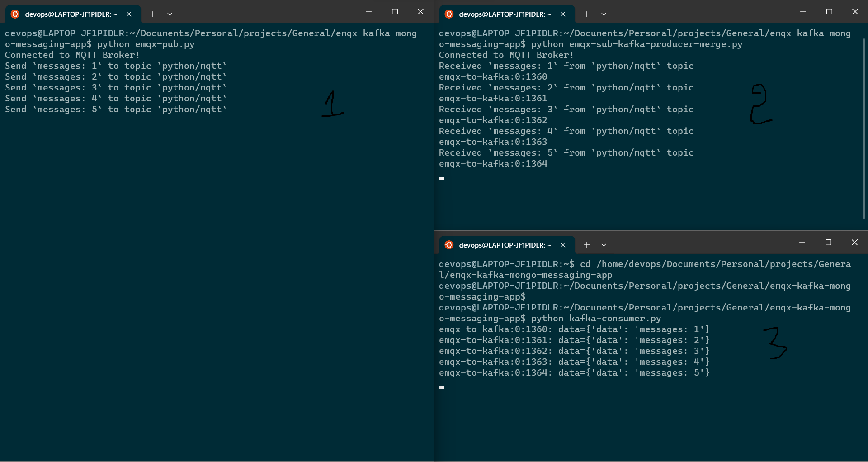Expand profile dropdown in top-right terminal window
The height and width of the screenshot is (462, 868).
tap(604, 14)
